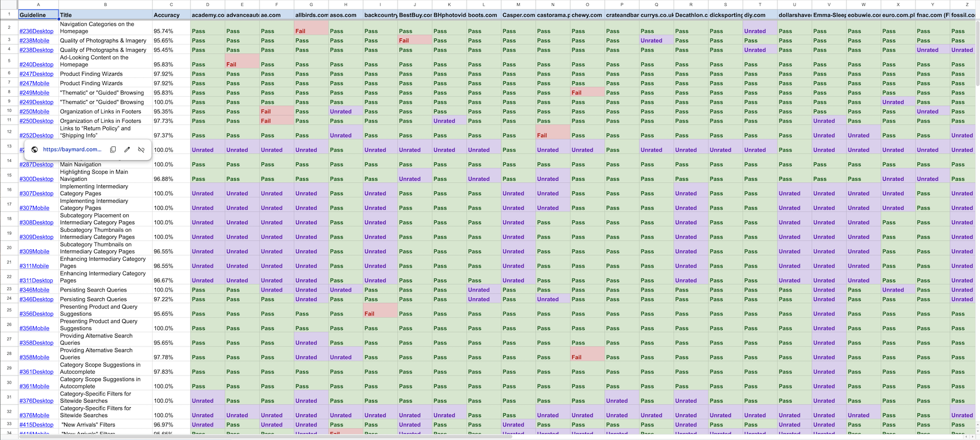
Task: Select column M header
Action: (x=518, y=4)
